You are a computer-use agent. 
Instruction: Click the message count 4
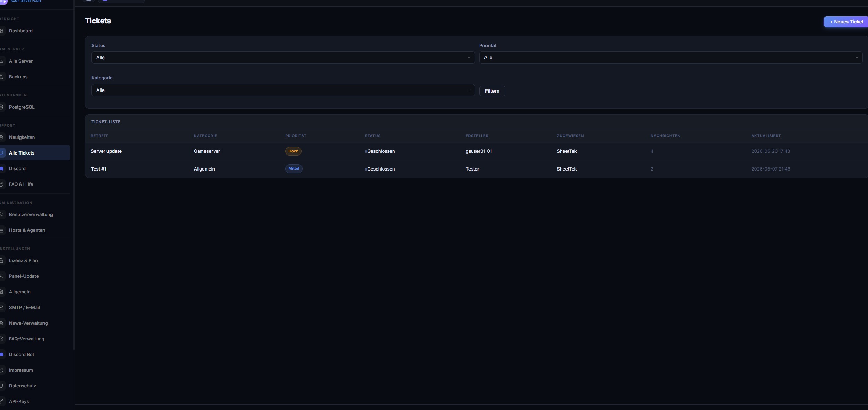click(652, 151)
